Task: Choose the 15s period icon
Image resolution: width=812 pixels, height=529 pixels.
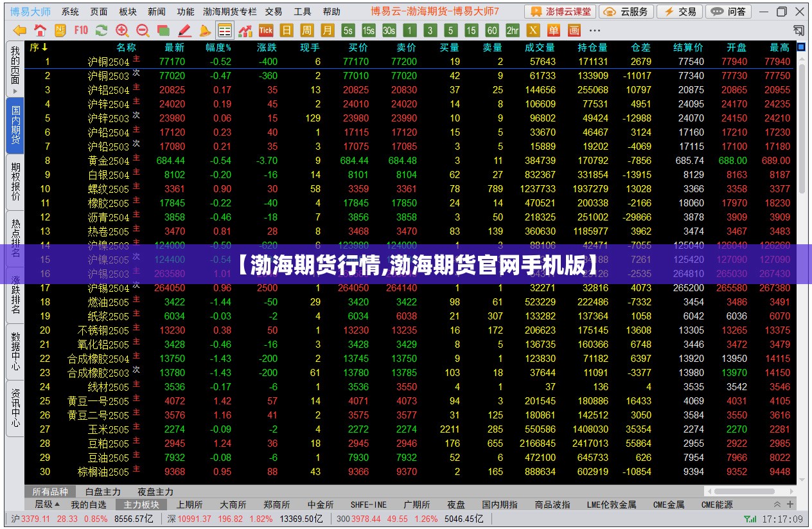Action: [x=369, y=30]
